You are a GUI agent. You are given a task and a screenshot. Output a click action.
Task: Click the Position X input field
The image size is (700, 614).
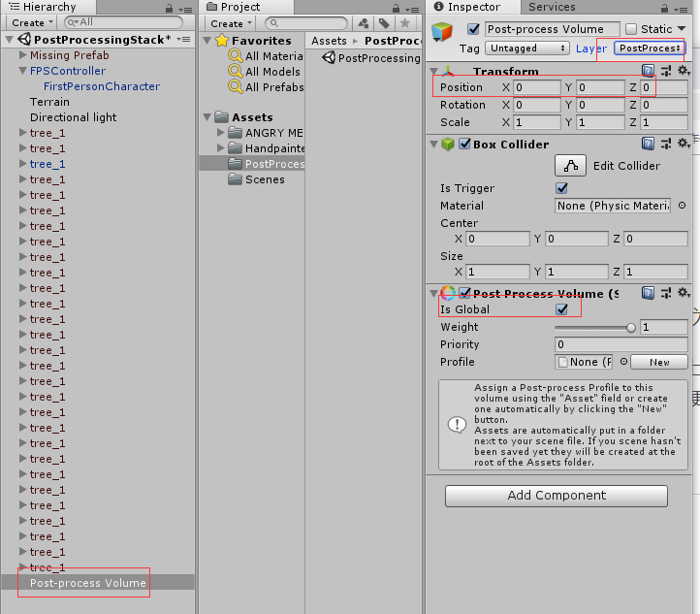click(537, 87)
